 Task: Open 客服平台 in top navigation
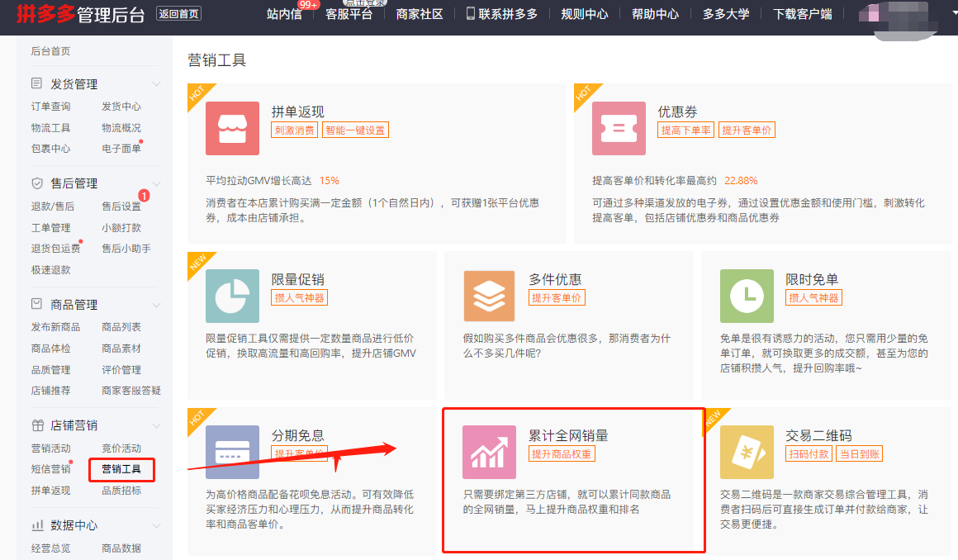[x=349, y=14]
